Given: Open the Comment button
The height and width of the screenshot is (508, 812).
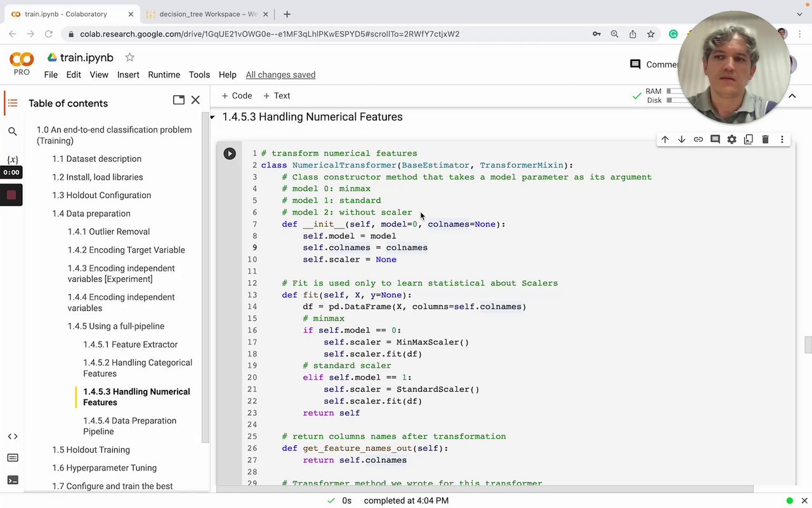Looking at the screenshot, I should pos(655,64).
